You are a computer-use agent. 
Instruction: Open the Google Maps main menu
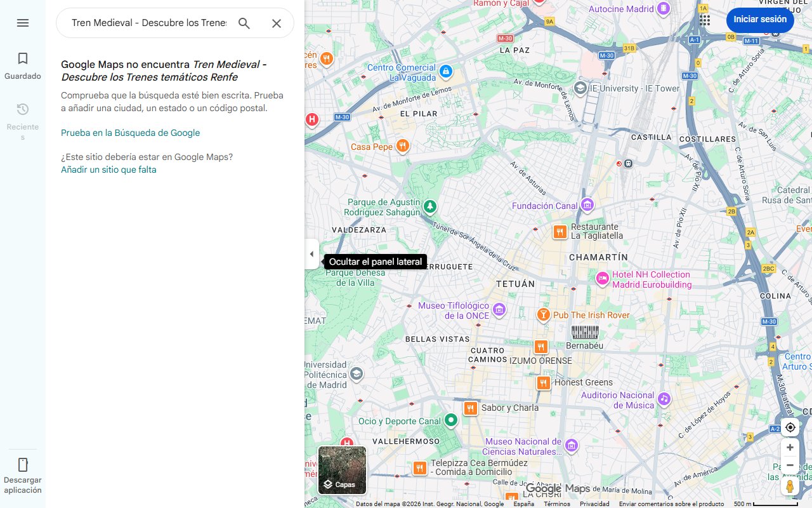[23, 23]
